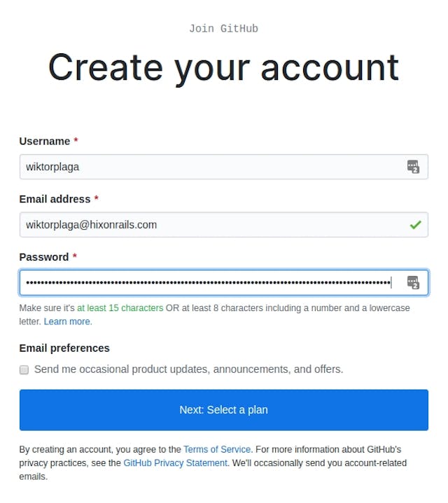Screen dimensions: 448x503
Task: Focus the Email address input field
Action: 210,225
